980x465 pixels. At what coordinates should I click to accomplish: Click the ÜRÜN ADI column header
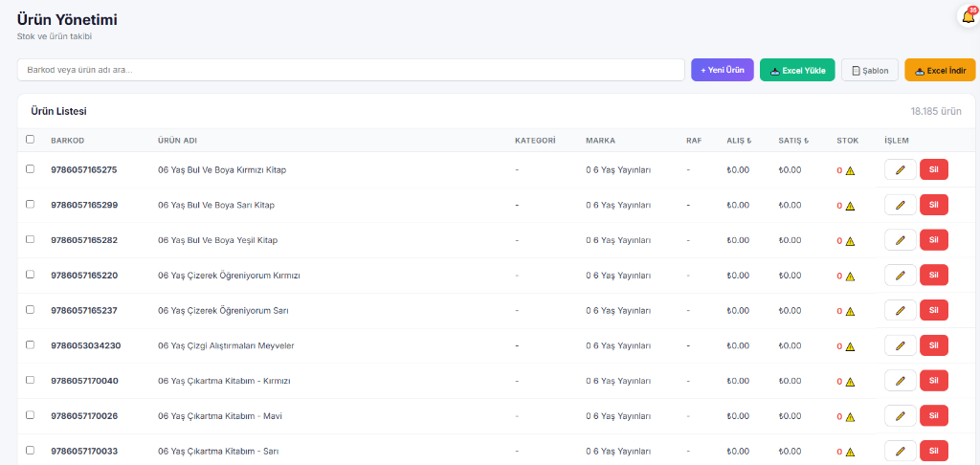pos(177,141)
